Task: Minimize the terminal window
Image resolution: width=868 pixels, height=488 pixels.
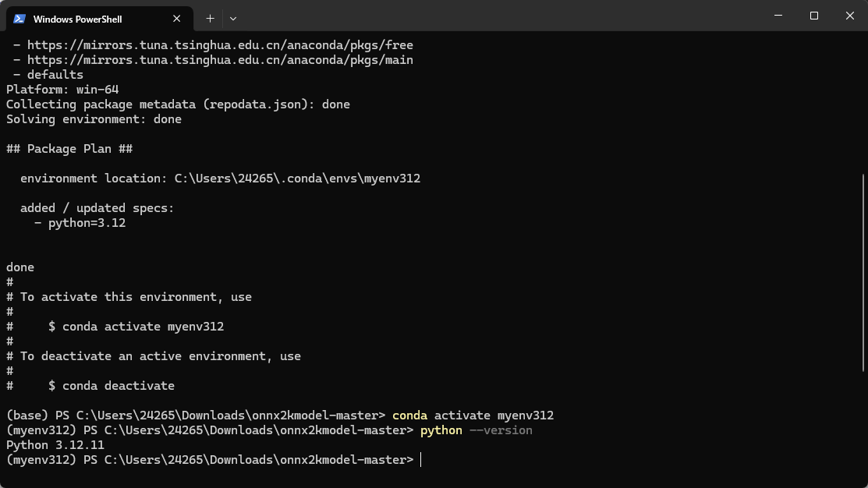Action: point(778,16)
